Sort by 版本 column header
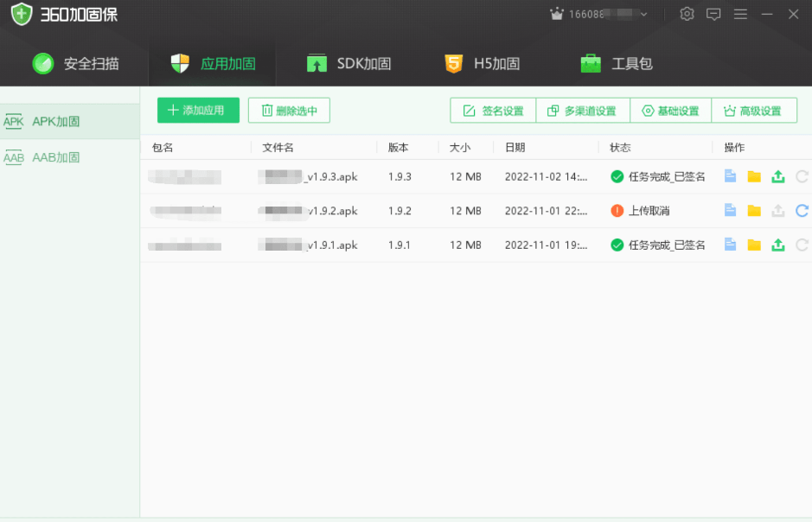The image size is (812, 522). click(x=399, y=148)
